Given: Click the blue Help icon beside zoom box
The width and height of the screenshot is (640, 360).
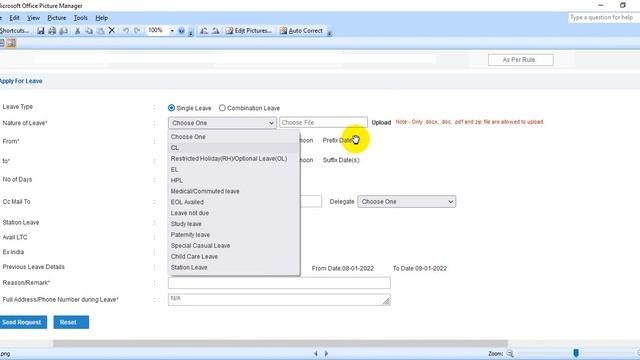Looking at the screenshot, I should [x=182, y=31].
